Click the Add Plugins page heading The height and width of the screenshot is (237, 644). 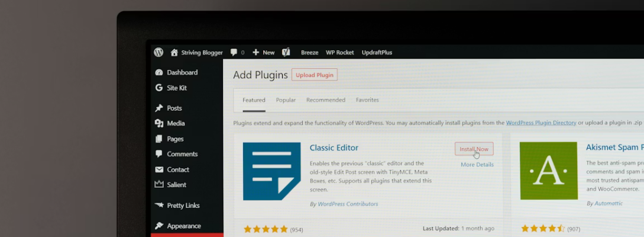pos(260,75)
